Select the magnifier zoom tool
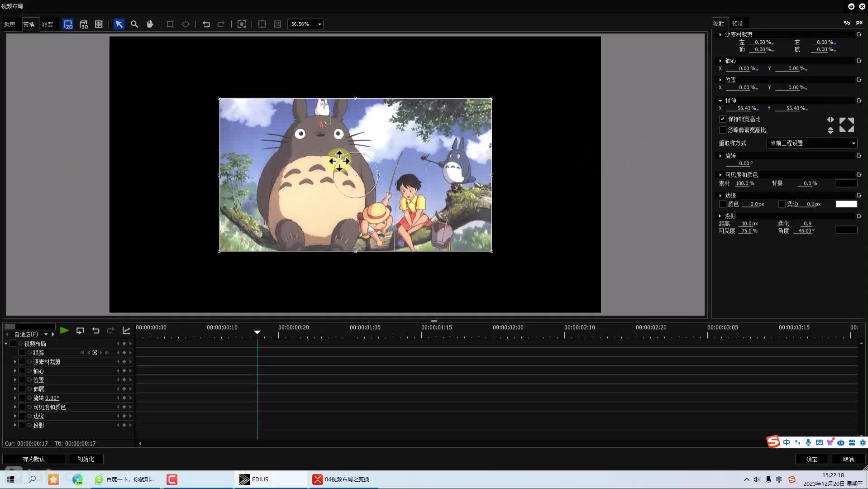The height and width of the screenshot is (489, 868). tap(134, 24)
